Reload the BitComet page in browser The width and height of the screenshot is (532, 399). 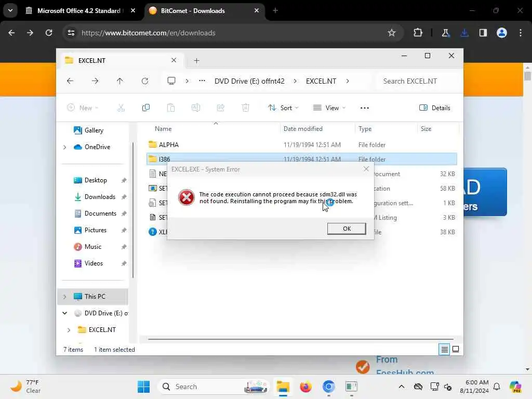49,33
